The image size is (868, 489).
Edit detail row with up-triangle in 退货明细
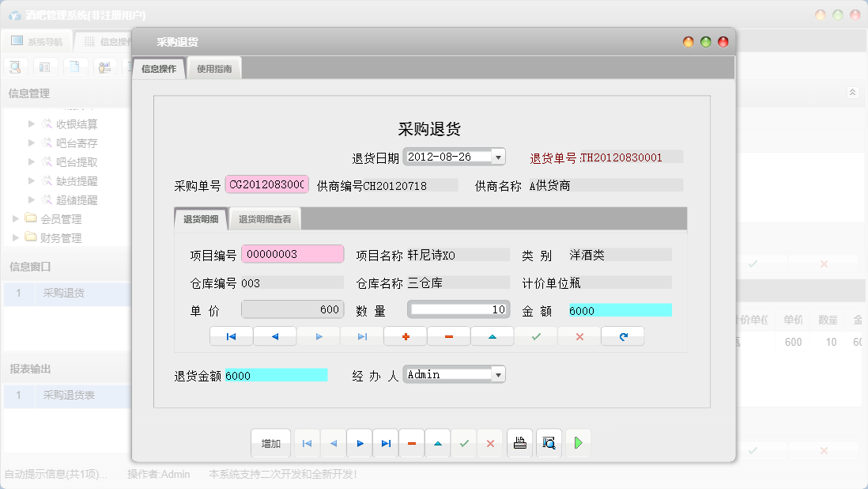click(492, 336)
